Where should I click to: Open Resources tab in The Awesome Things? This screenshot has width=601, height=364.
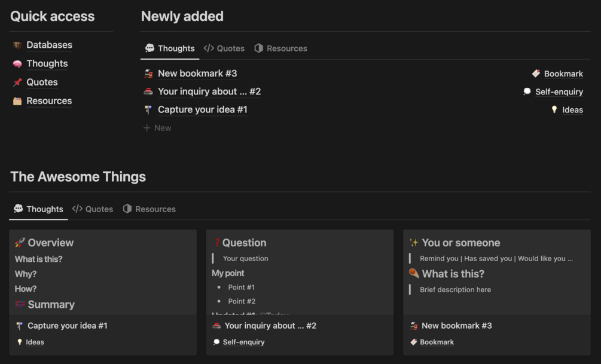(x=149, y=209)
